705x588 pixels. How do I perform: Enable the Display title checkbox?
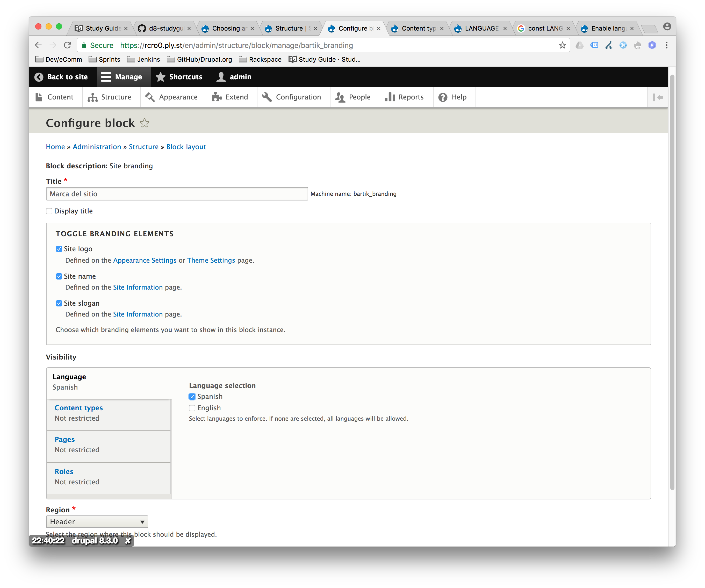pos(49,211)
